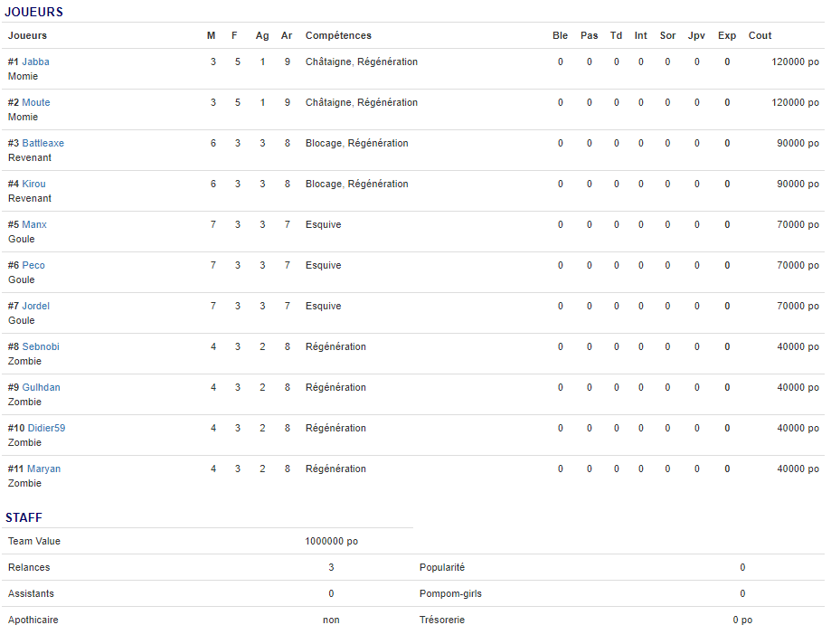831x644 pixels.
Task: Select the Kirou player link
Action: (33, 184)
